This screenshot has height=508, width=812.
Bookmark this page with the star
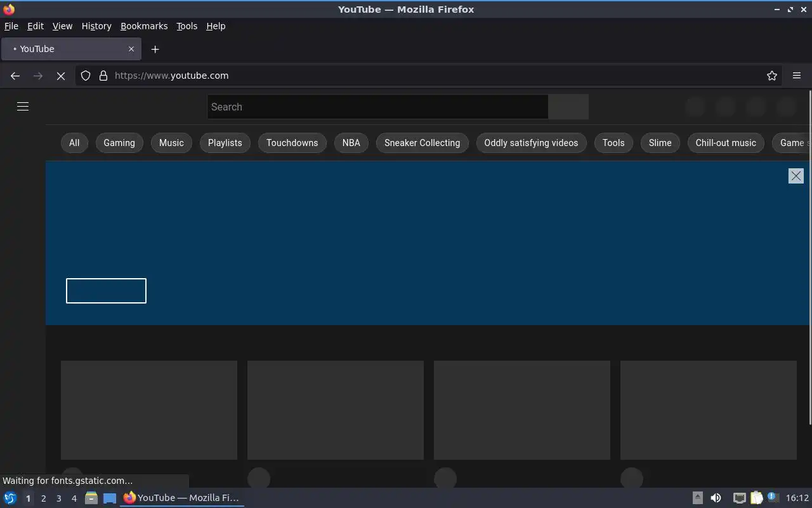point(772,76)
